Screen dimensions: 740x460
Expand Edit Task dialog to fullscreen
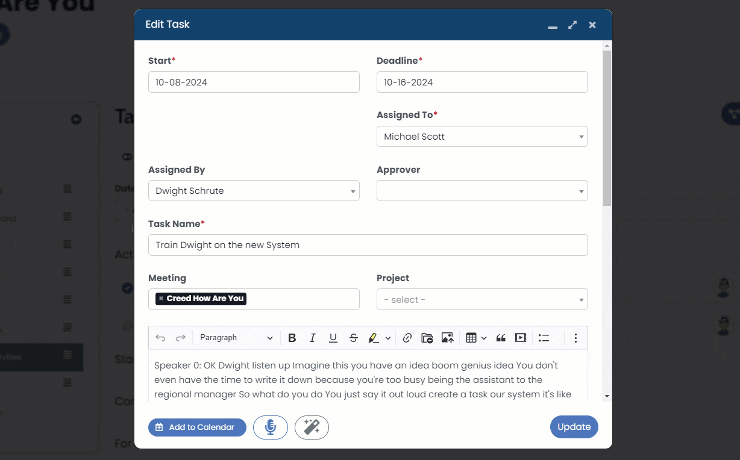[572, 25]
